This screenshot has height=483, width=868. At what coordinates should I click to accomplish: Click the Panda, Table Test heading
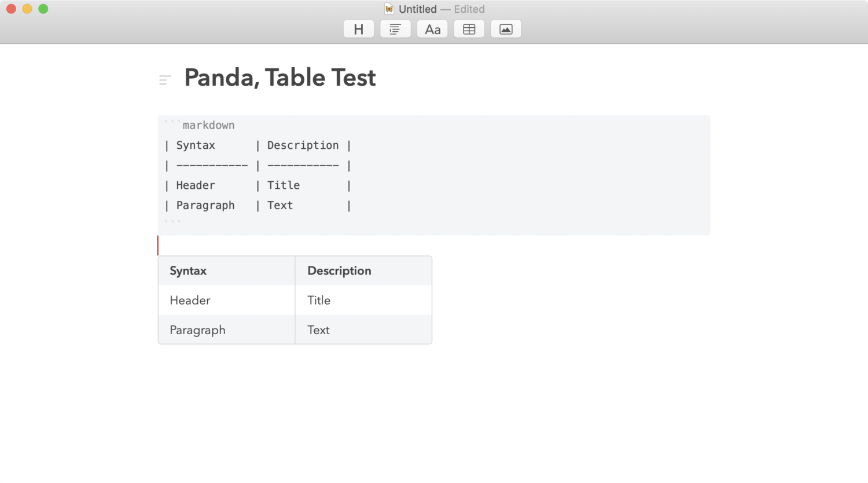[280, 78]
